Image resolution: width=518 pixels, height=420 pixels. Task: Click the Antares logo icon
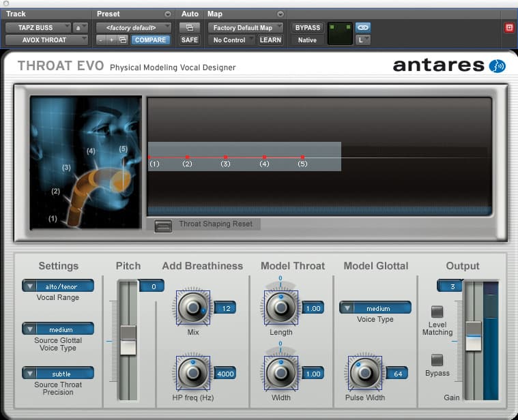(498, 66)
